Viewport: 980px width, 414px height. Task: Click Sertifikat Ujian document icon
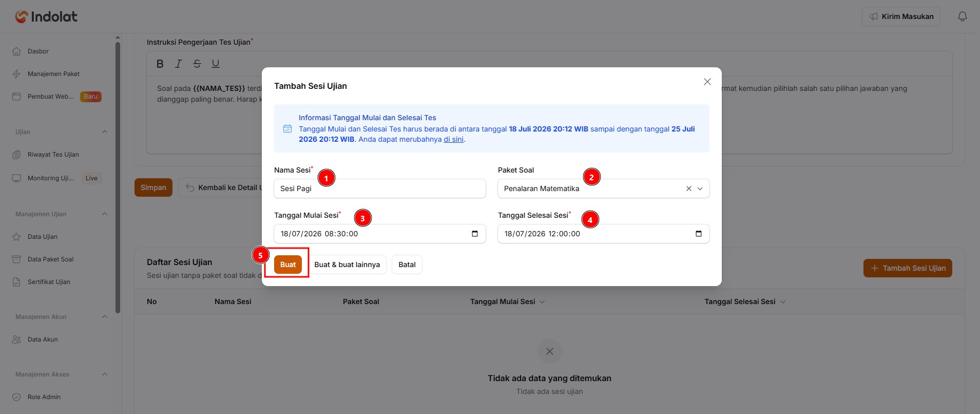pyautogui.click(x=16, y=282)
